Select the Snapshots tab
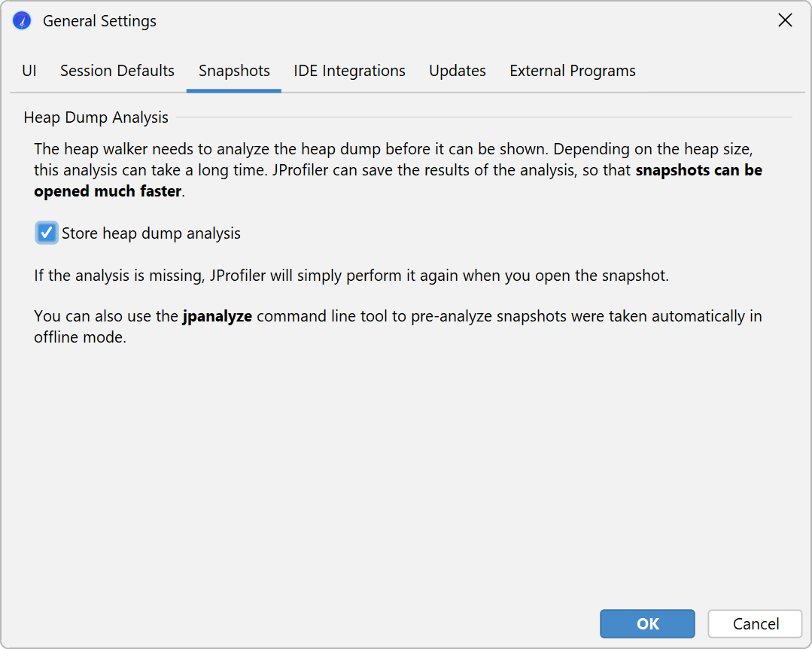Screen dimensions: 812x649 coord(234,71)
